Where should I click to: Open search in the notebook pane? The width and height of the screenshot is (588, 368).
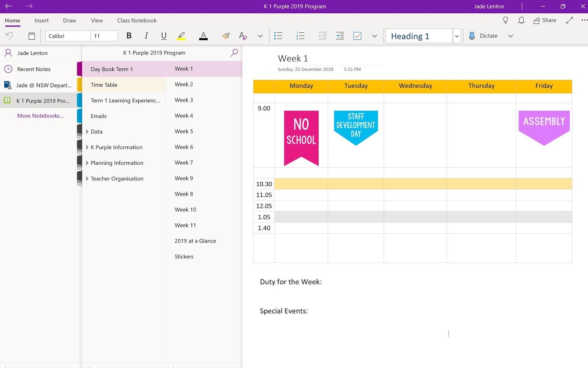(x=234, y=53)
